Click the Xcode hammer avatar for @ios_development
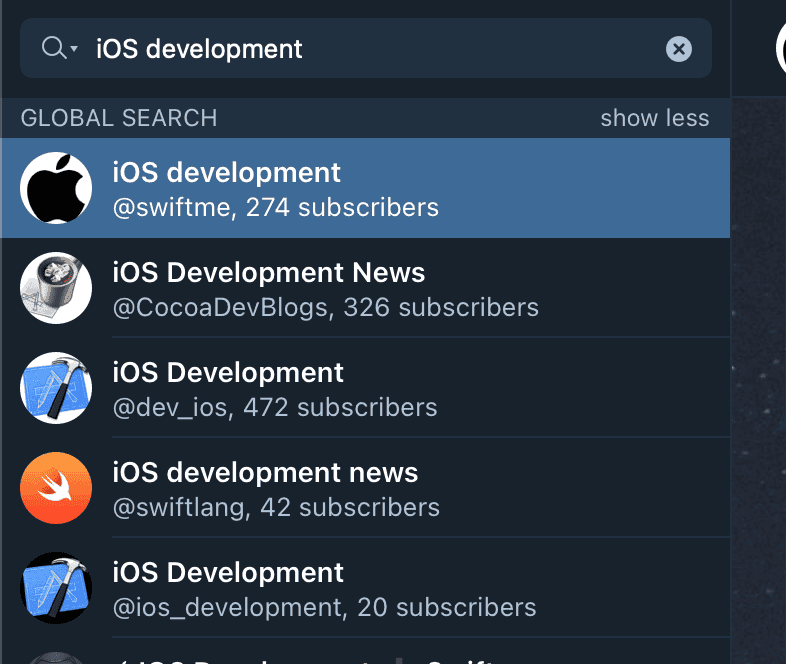The height and width of the screenshot is (664, 786). pyautogui.click(x=56, y=588)
